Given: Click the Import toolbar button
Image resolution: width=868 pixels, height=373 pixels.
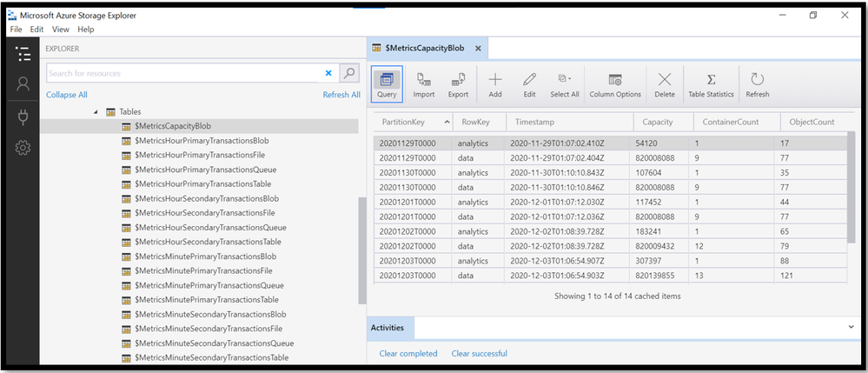Looking at the screenshot, I should pos(424,84).
